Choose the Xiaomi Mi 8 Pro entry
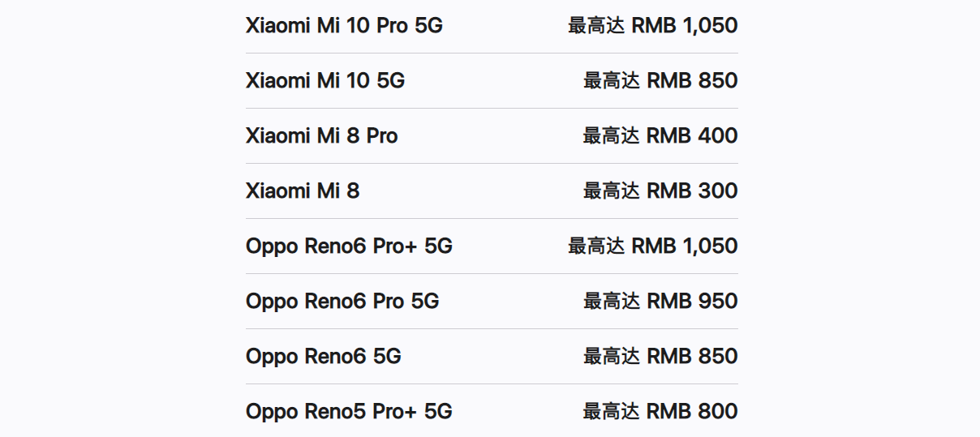This screenshot has height=437, width=980. [x=322, y=136]
